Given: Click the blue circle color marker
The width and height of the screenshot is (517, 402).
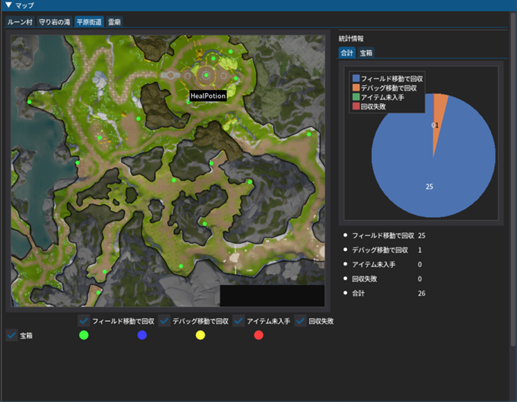Looking at the screenshot, I should pos(142,335).
